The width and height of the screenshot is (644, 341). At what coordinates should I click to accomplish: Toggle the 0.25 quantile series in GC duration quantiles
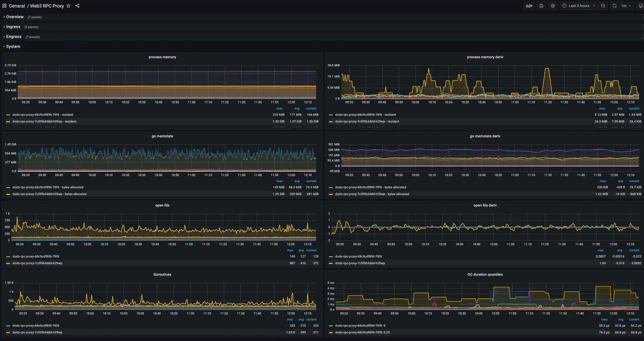click(362, 332)
